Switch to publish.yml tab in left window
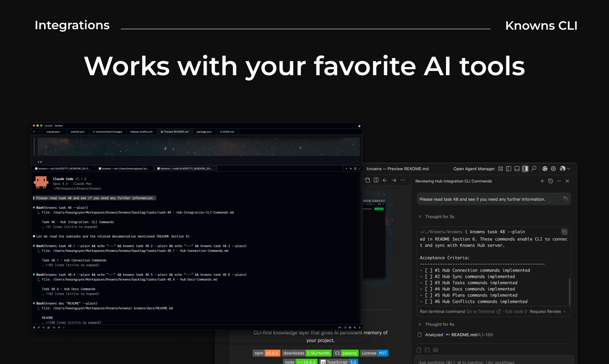 coord(78,131)
